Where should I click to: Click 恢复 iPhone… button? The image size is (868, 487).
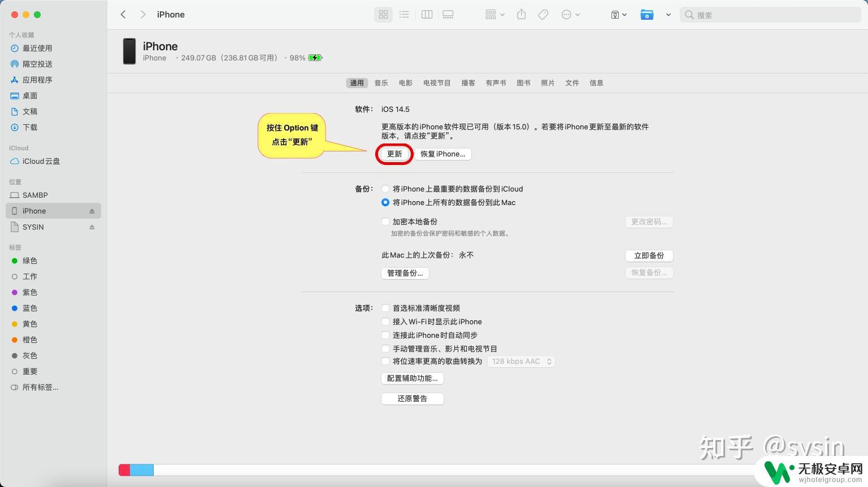click(443, 154)
